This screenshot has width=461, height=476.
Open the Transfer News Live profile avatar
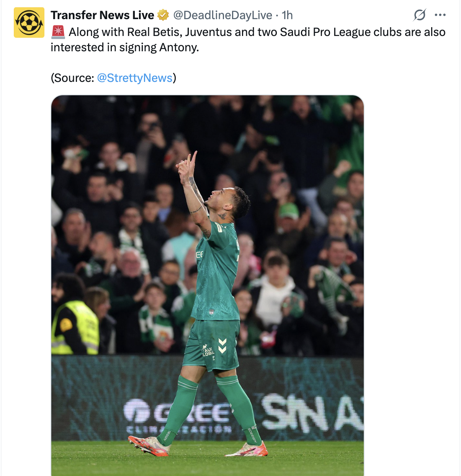[29, 22]
